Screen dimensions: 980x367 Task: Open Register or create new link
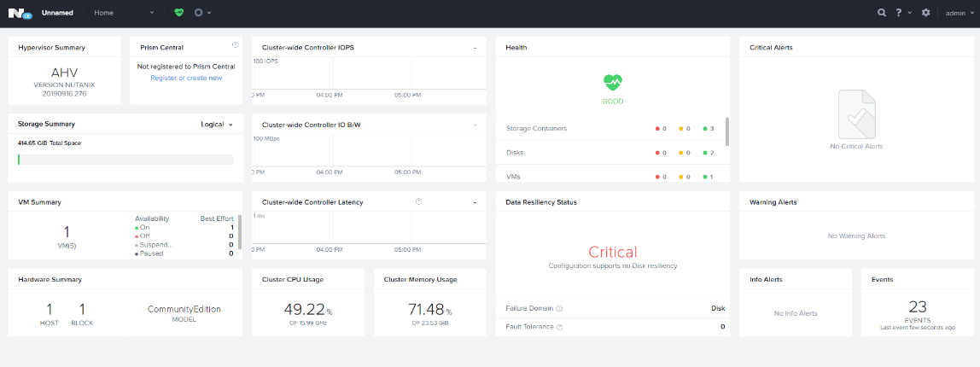point(186,79)
